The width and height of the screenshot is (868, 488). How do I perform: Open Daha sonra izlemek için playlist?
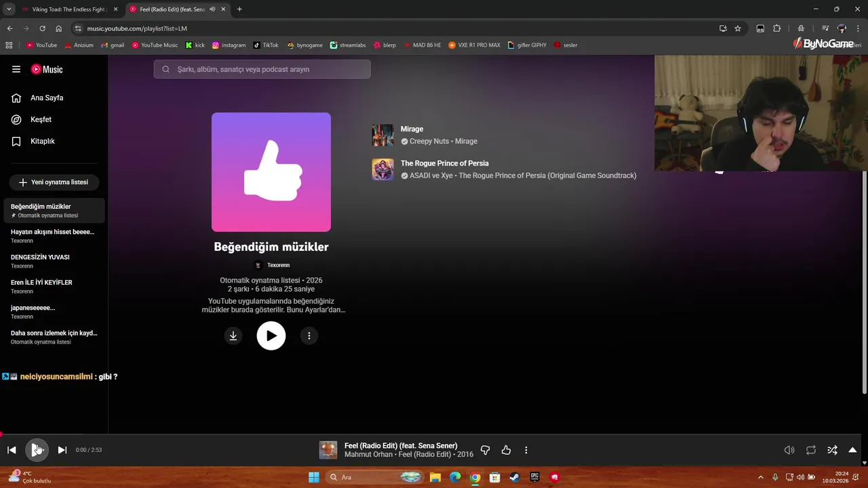(54, 337)
